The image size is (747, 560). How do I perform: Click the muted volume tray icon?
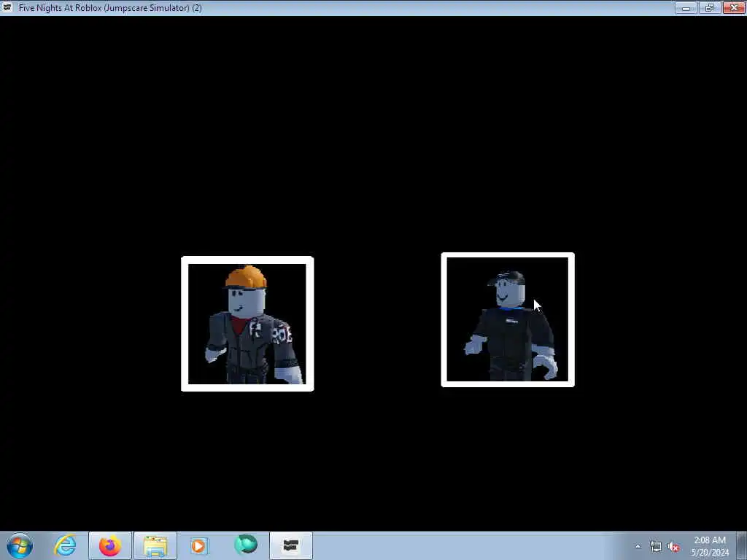[673, 547]
